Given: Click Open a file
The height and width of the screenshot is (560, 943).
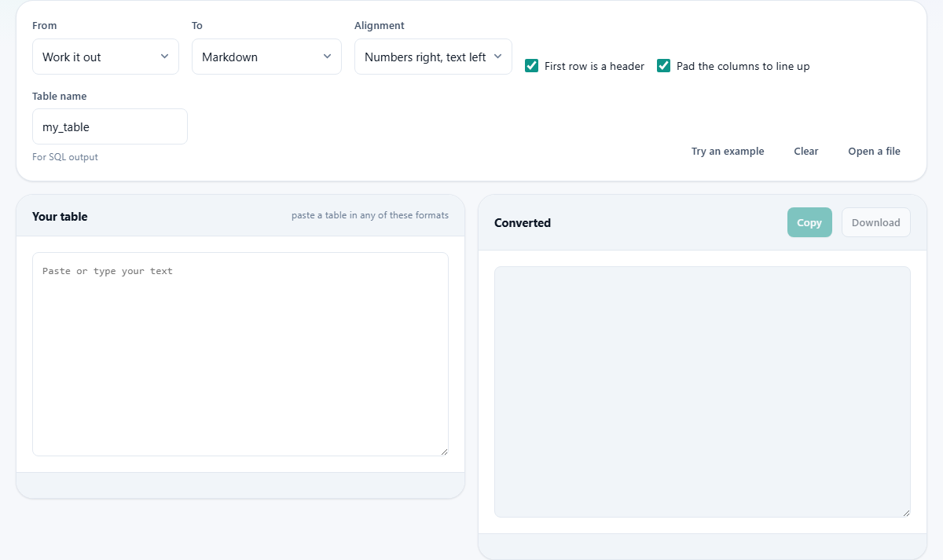Looking at the screenshot, I should coord(874,152).
